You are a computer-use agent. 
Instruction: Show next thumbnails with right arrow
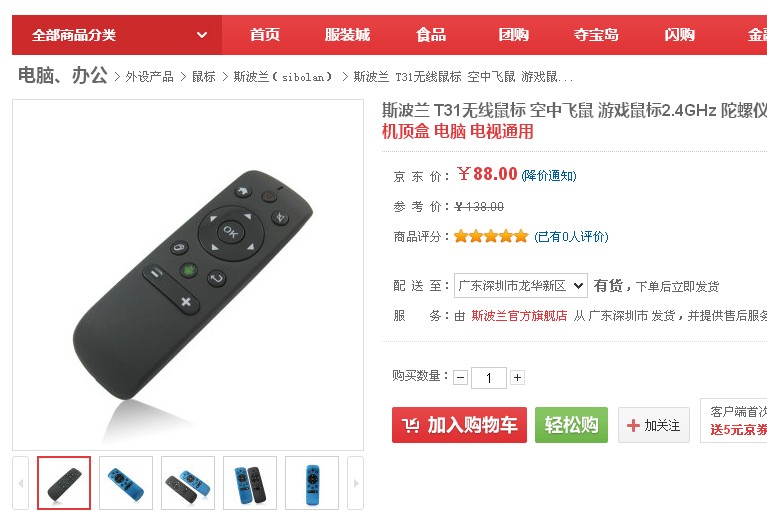click(x=356, y=483)
